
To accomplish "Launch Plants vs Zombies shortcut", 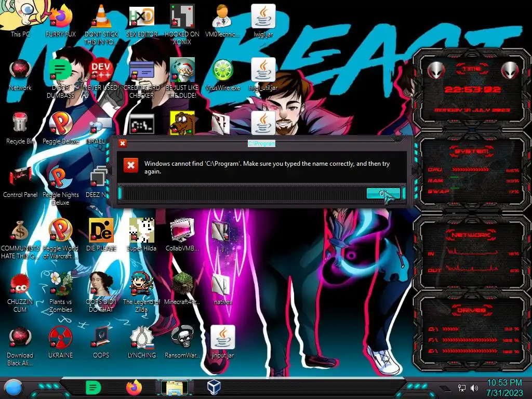I will coord(60,292).
